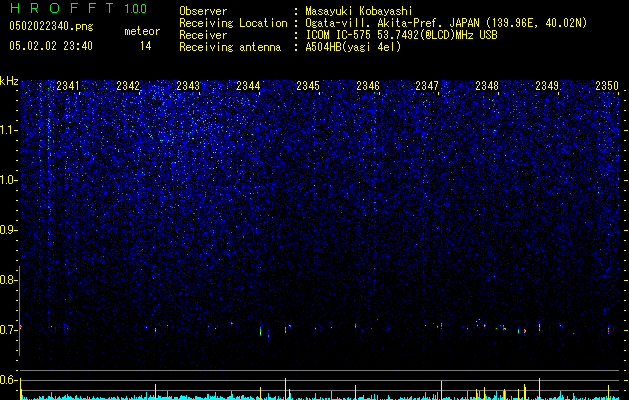629x400 pixels.
Task: Click the Receiver label
Action: pyautogui.click(x=203, y=35)
